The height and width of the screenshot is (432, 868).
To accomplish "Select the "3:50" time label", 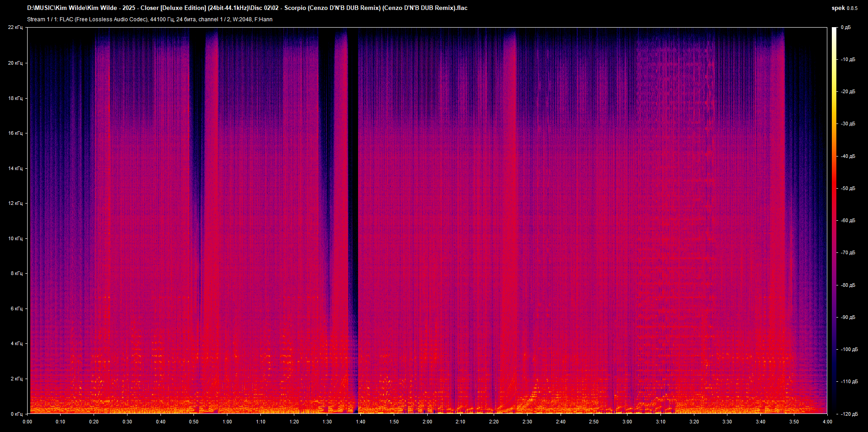I will click(x=794, y=422).
